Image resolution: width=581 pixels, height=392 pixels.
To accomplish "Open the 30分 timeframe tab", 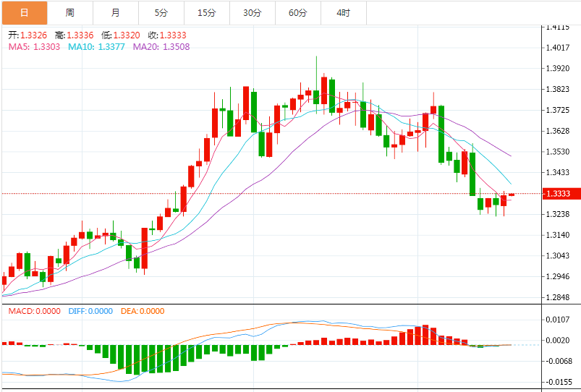I will pos(253,13).
